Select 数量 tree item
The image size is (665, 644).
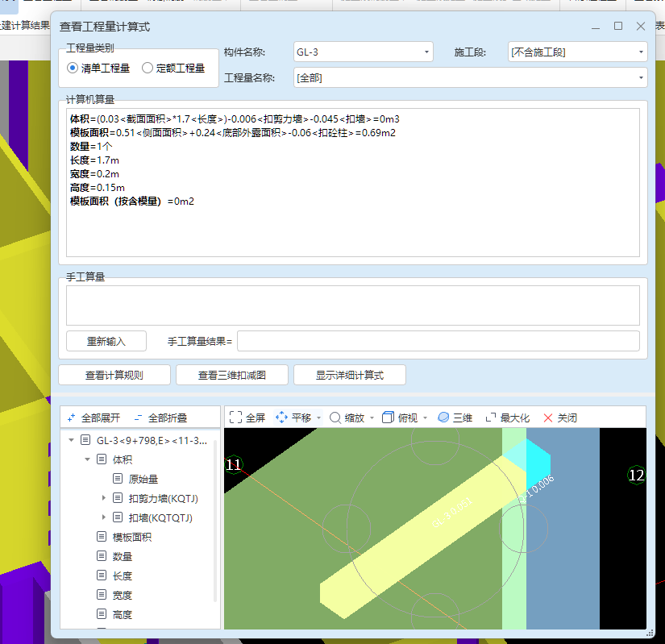(123, 556)
